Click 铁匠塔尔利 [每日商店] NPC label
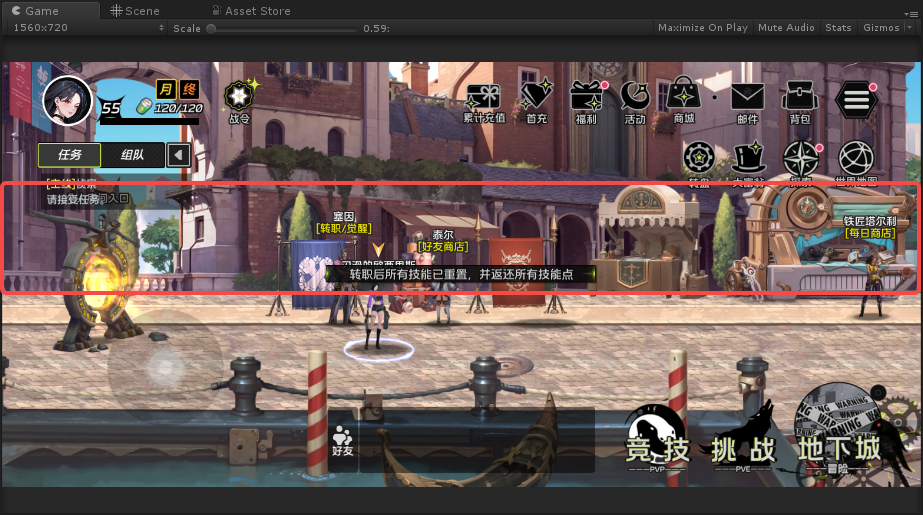The width and height of the screenshot is (923, 515). click(869, 227)
